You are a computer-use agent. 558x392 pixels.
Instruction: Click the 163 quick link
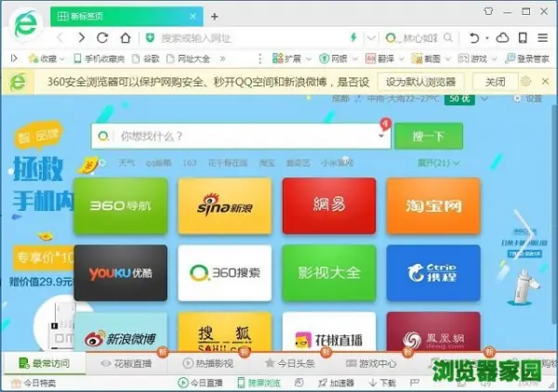190,163
